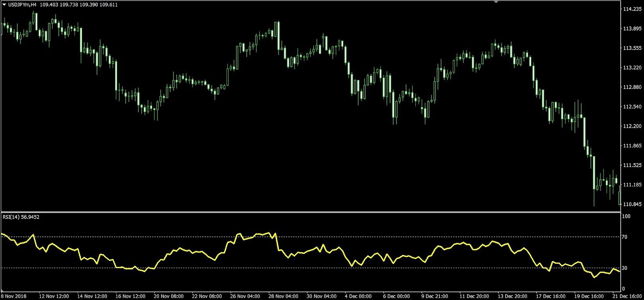Click the 16 Nov 12:00 time label
The width and height of the screenshot is (644, 300).
(130, 296)
